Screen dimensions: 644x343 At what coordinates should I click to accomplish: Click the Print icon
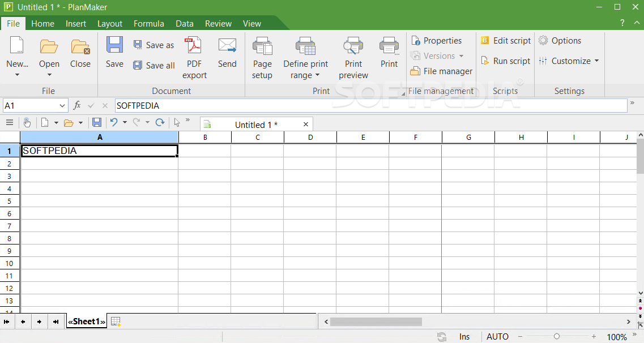(x=389, y=45)
